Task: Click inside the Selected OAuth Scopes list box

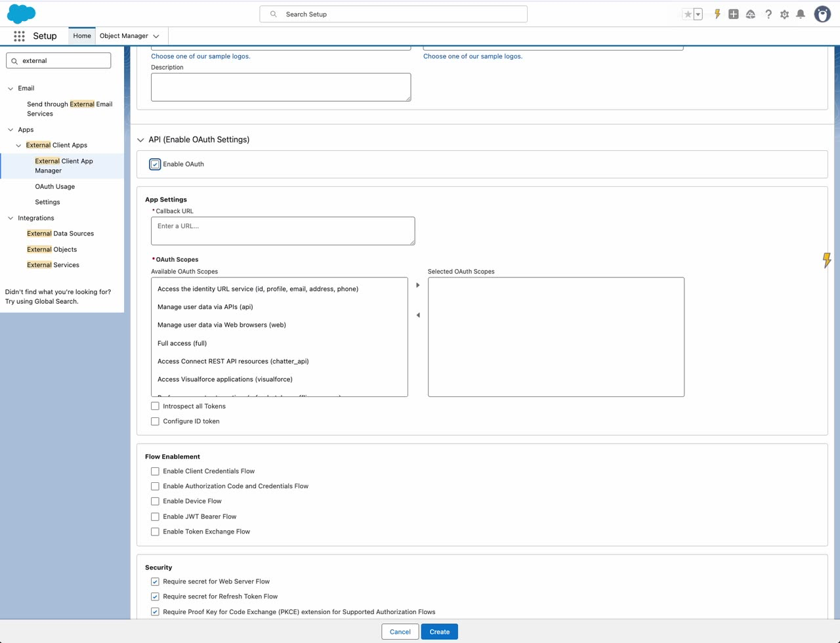Action: click(x=556, y=337)
